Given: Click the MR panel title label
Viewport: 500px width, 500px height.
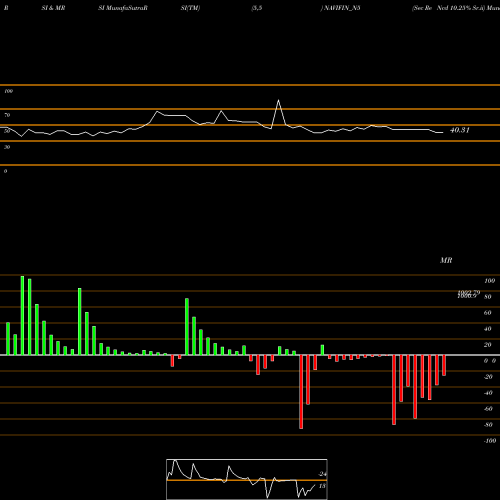Looking at the screenshot, I should point(446,260).
